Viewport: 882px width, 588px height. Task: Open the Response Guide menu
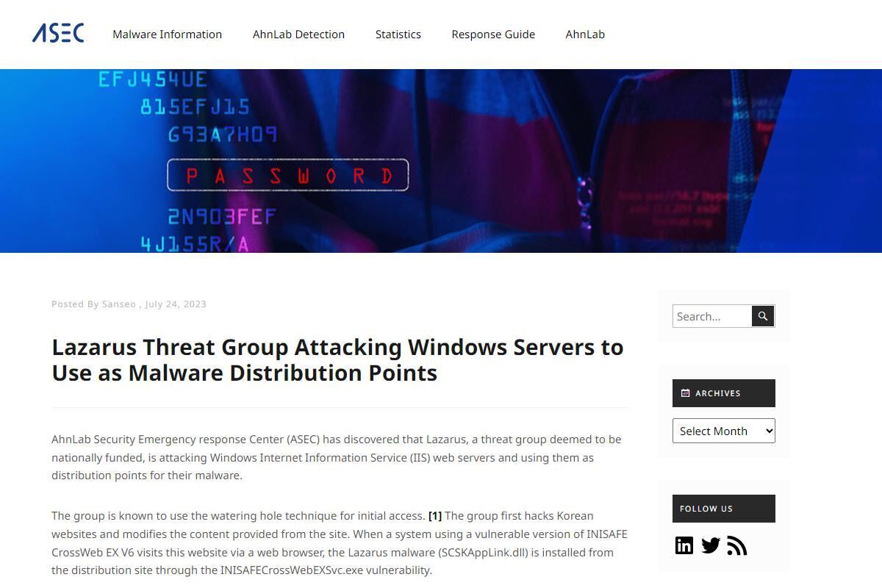(x=493, y=35)
